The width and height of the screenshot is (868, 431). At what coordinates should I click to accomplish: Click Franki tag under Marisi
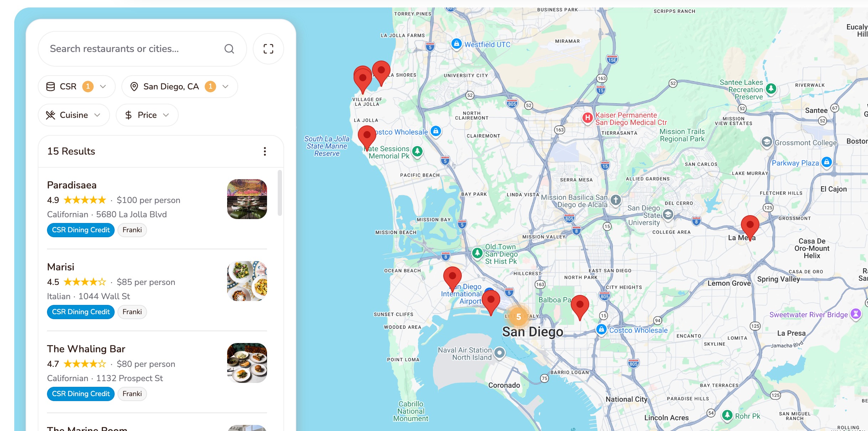(132, 312)
